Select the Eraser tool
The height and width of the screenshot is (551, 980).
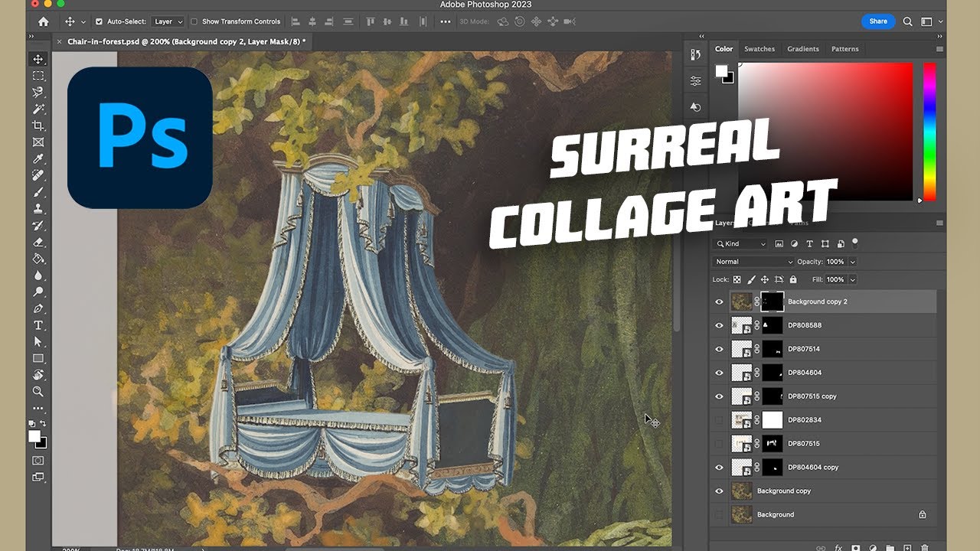click(38, 242)
